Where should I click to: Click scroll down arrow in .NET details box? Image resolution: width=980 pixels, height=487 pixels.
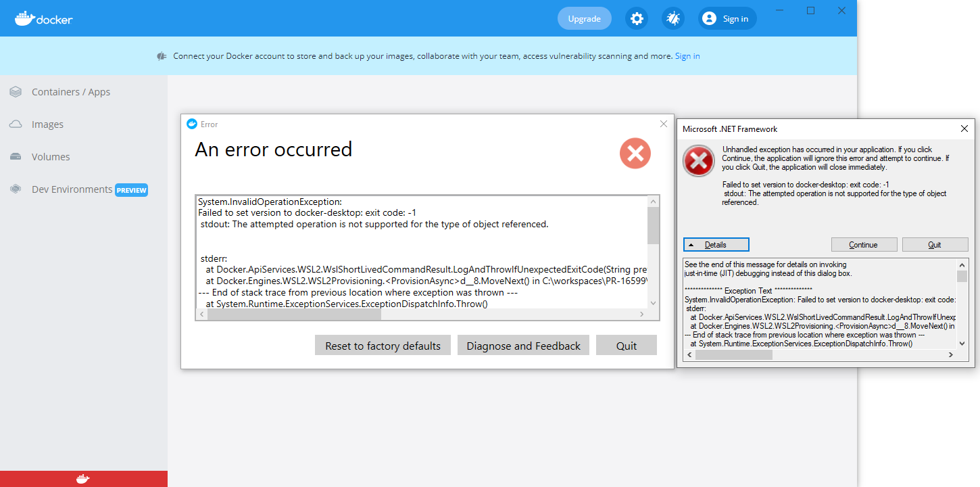click(x=962, y=344)
